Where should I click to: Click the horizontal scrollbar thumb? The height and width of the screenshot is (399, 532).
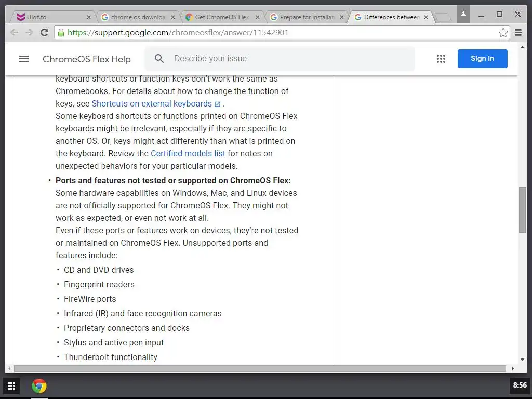[x=260, y=368]
